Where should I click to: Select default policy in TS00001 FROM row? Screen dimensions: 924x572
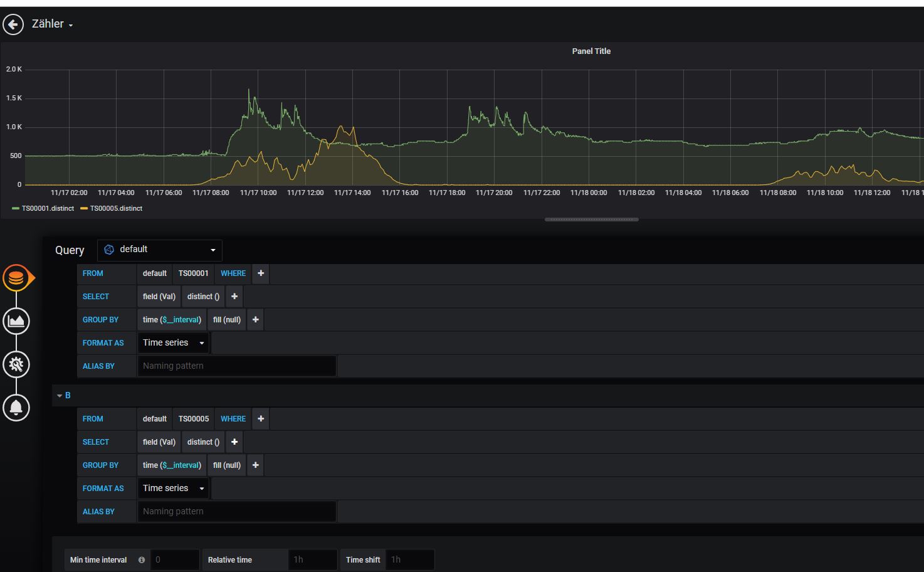click(154, 273)
